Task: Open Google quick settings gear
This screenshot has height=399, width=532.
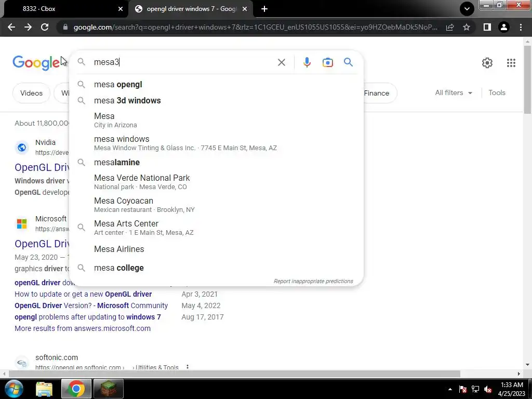Action: (487, 63)
